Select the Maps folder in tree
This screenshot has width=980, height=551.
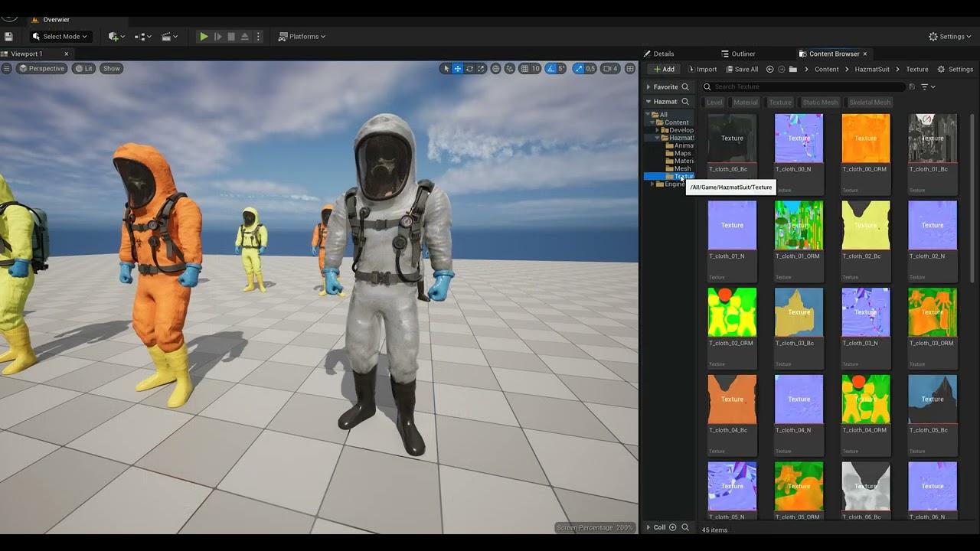click(678, 153)
